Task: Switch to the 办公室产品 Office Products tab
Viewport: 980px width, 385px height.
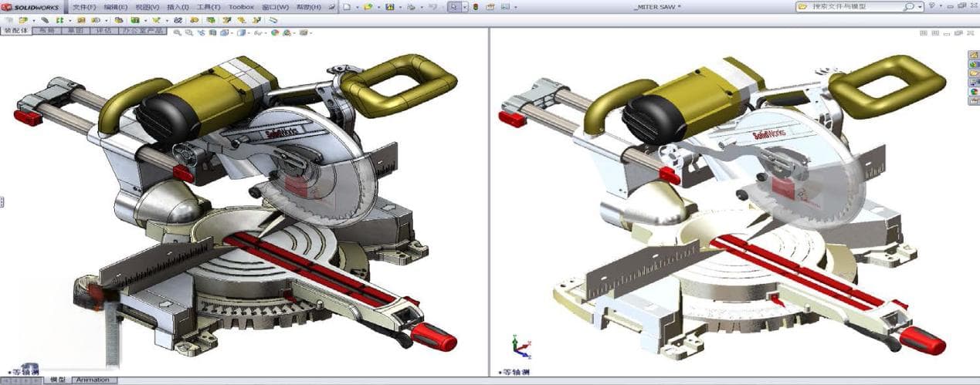Action: 142,32
